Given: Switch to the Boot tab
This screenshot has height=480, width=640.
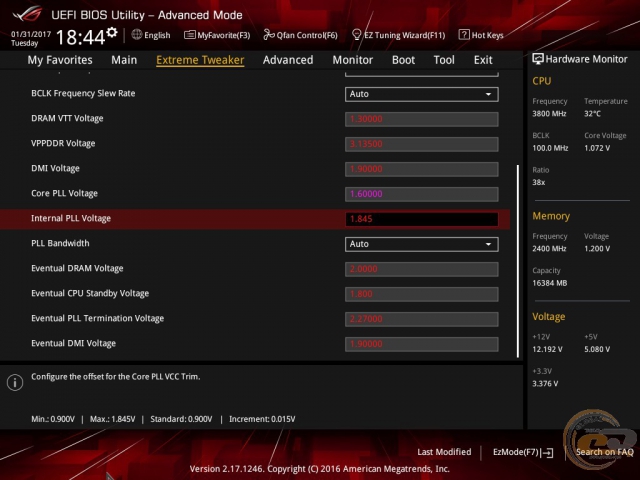Looking at the screenshot, I should coord(403,60).
